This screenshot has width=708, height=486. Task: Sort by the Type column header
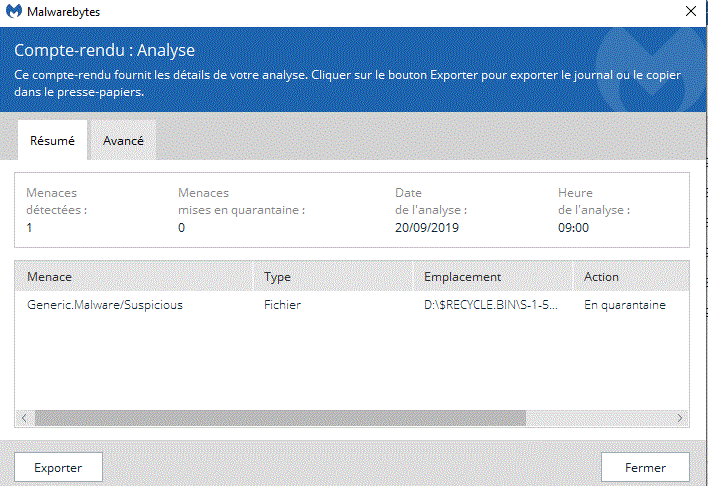coord(333,276)
